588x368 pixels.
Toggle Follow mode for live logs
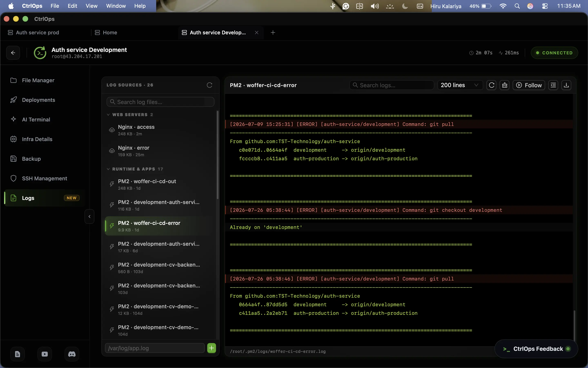pyautogui.click(x=529, y=85)
